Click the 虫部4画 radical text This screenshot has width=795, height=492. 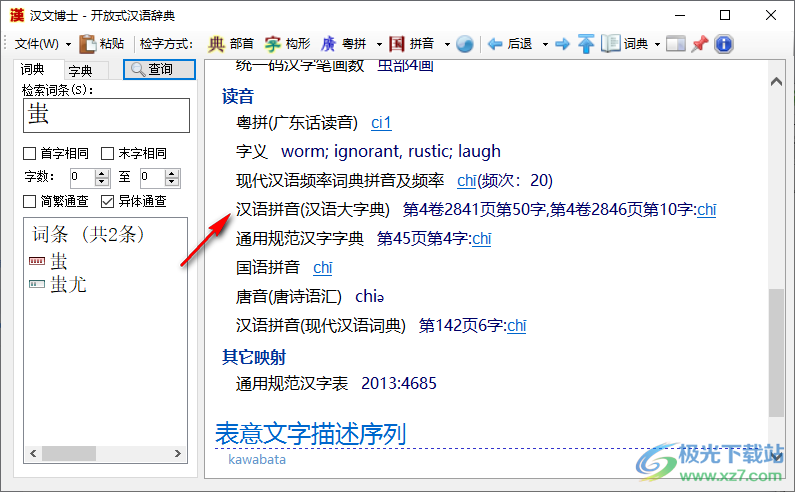[x=406, y=66]
